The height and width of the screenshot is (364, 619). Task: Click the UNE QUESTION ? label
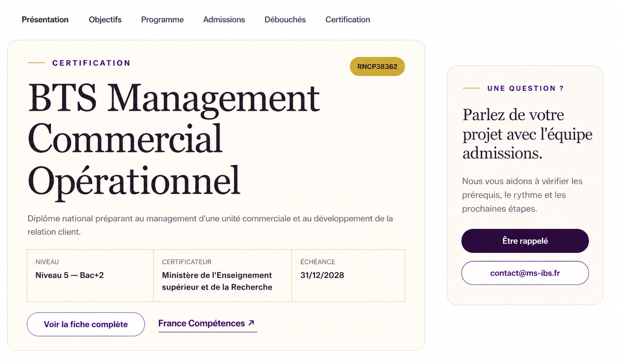(x=525, y=88)
